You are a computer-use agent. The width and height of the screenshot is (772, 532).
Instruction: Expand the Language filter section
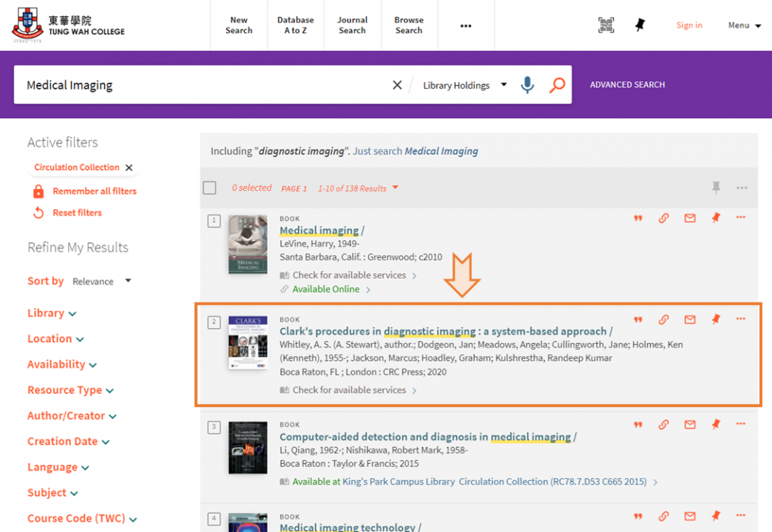(x=58, y=467)
